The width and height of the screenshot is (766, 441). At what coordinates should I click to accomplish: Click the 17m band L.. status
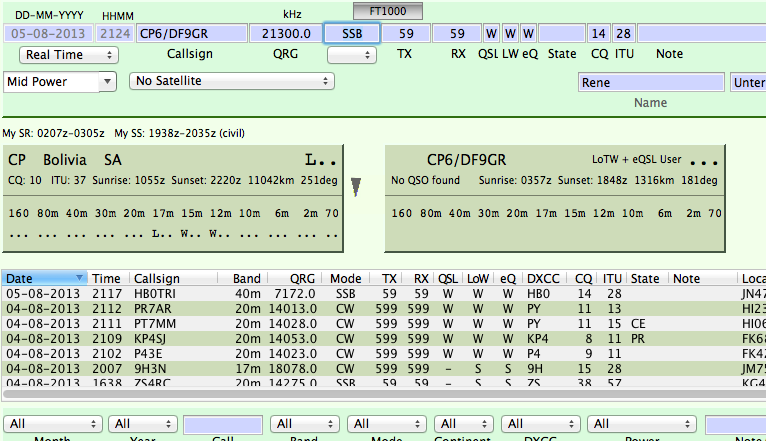tap(162, 234)
